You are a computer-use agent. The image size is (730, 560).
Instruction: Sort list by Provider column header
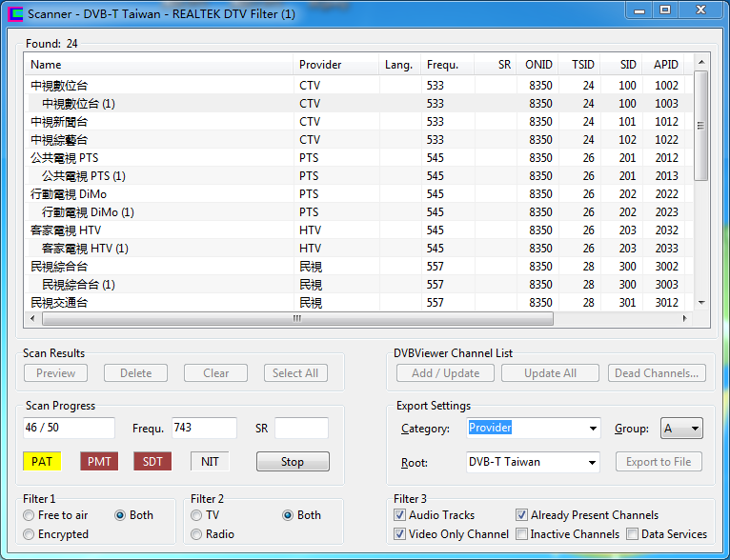pyautogui.click(x=335, y=65)
